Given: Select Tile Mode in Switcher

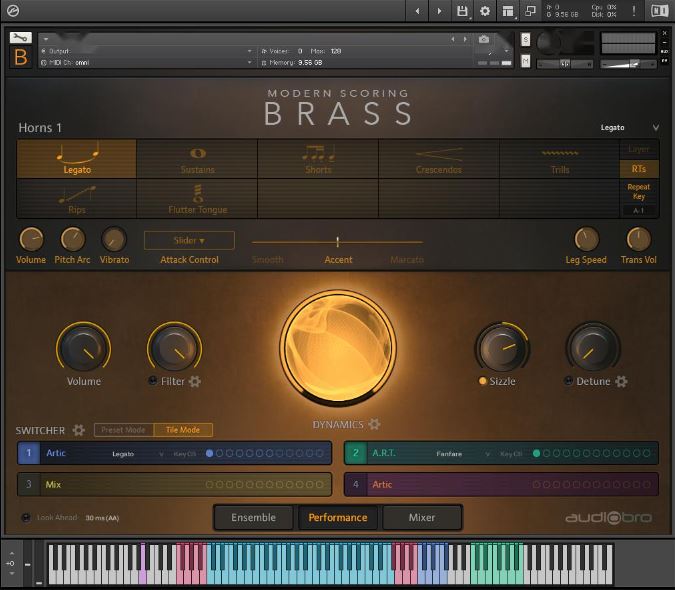Looking at the screenshot, I should [183, 430].
